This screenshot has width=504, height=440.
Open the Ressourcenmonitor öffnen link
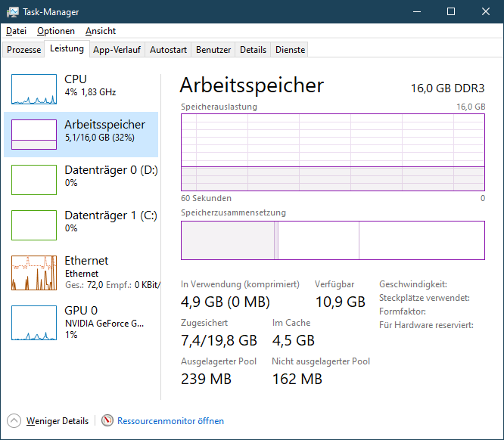(x=170, y=421)
